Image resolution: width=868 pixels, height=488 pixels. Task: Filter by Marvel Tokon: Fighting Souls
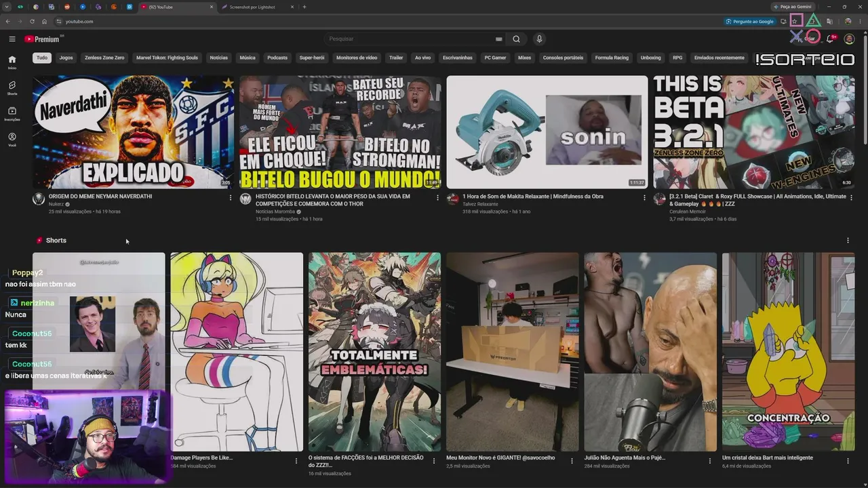point(167,58)
